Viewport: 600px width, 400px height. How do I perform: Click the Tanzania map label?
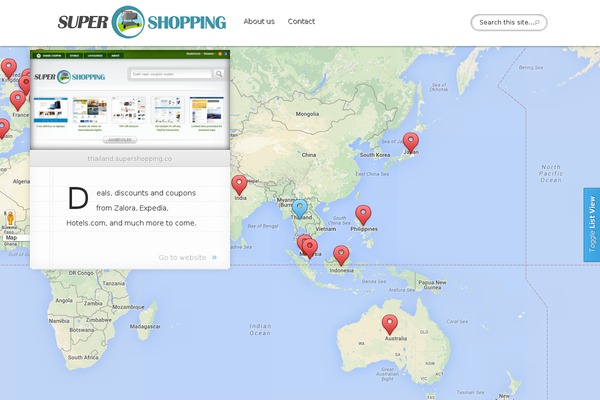(x=114, y=284)
